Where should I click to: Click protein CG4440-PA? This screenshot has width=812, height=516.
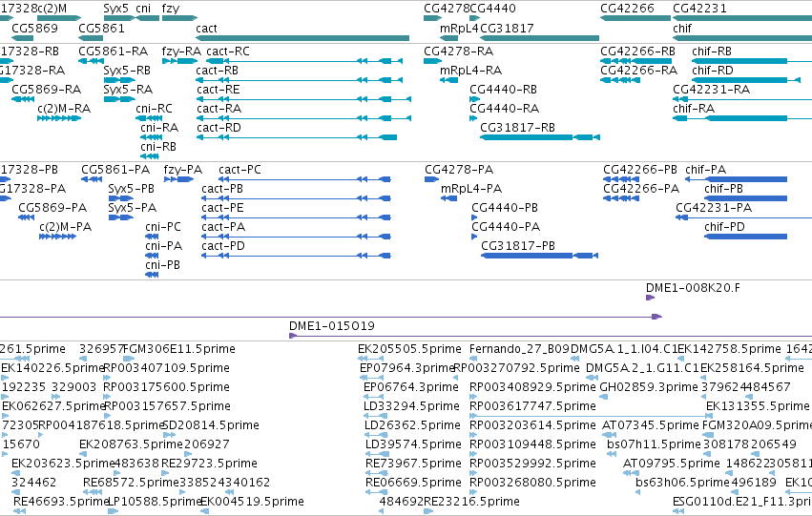pos(474,237)
